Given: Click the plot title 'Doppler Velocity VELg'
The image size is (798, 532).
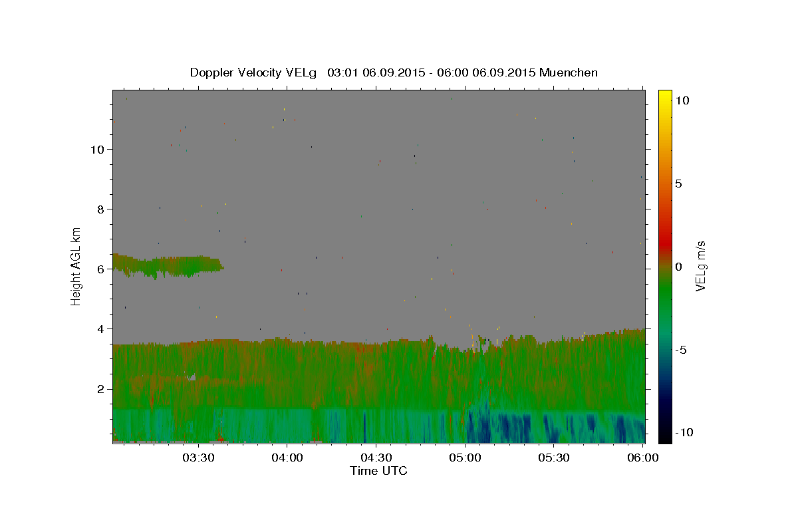Looking at the screenshot, I should pos(253,72).
